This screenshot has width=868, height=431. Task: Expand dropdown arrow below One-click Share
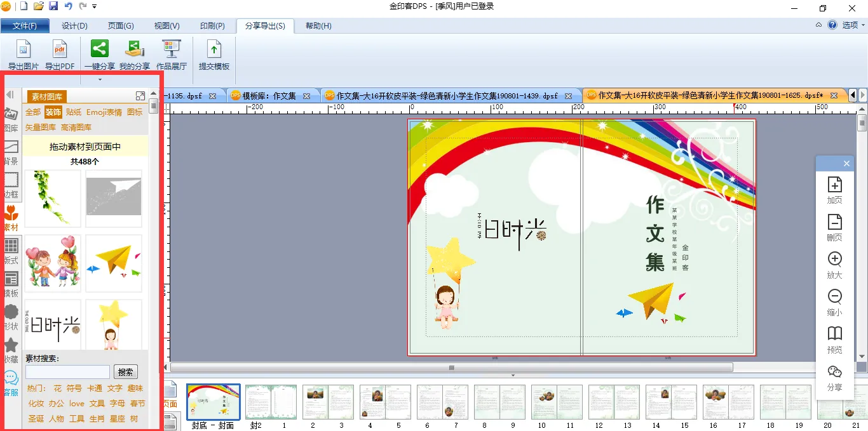[100, 79]
